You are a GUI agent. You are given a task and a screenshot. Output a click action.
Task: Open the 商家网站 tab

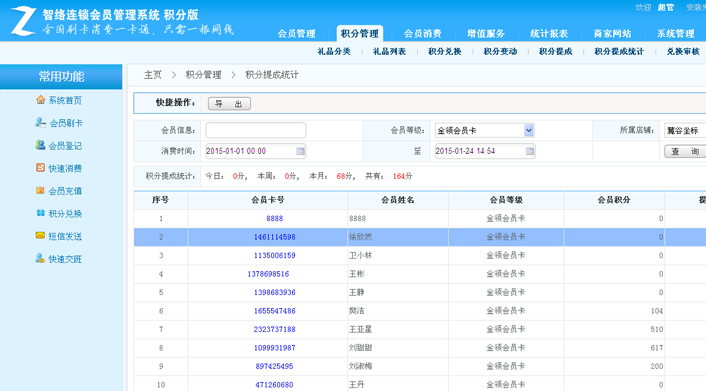click(612, 34)
